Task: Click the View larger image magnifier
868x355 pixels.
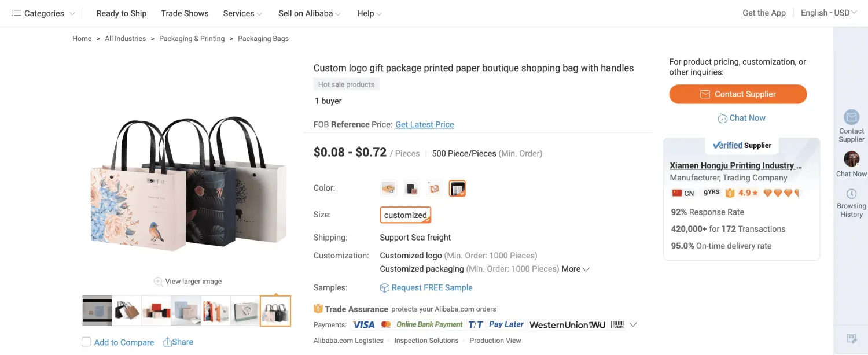Action: pyautogui.click(x=158, y=282)
